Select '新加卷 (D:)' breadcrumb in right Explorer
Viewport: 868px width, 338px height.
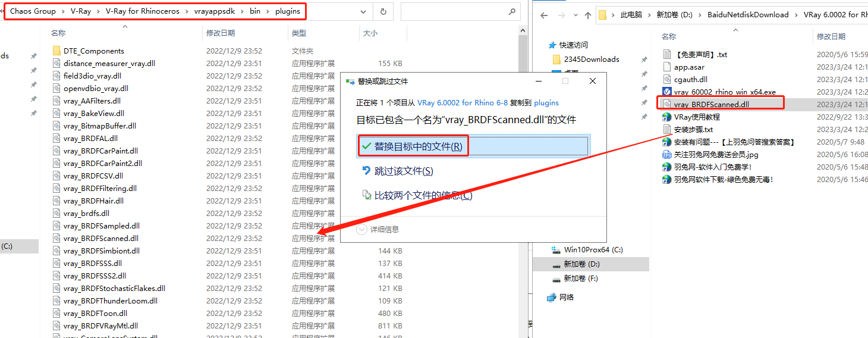tap(675, 15)
